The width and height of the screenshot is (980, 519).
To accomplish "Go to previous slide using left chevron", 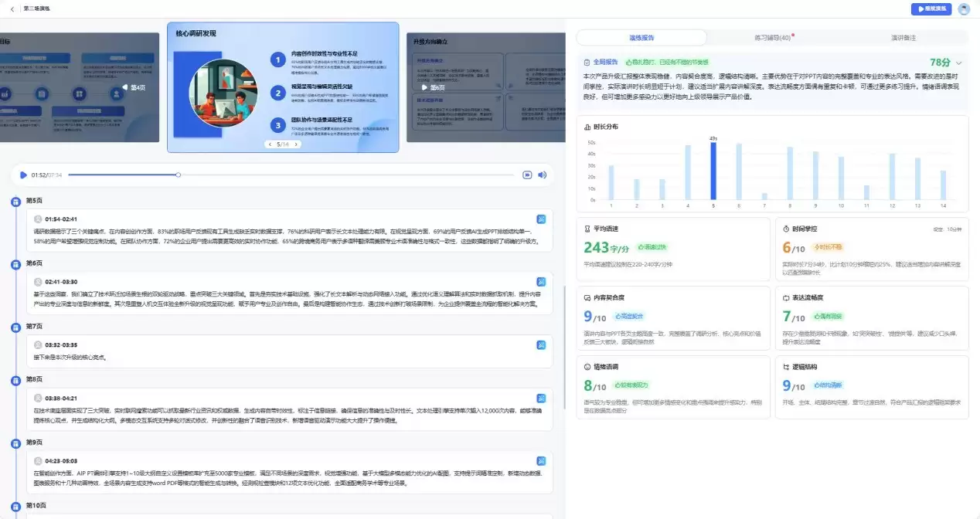I will click(x=269, y=144).
